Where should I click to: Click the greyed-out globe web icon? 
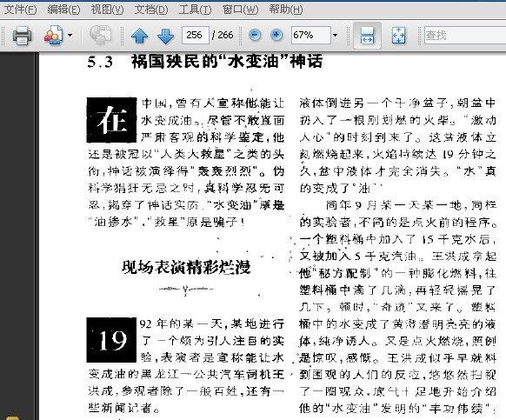(100, 35)
